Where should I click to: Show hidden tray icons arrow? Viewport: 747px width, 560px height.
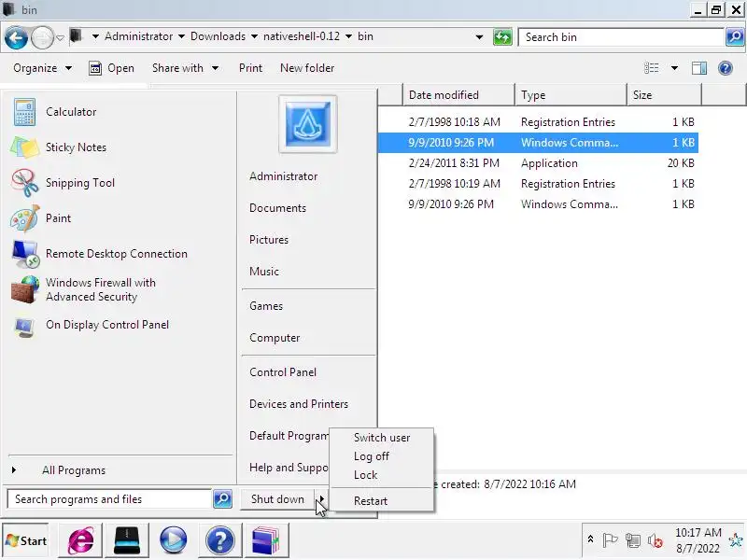[x=590, y=539]
